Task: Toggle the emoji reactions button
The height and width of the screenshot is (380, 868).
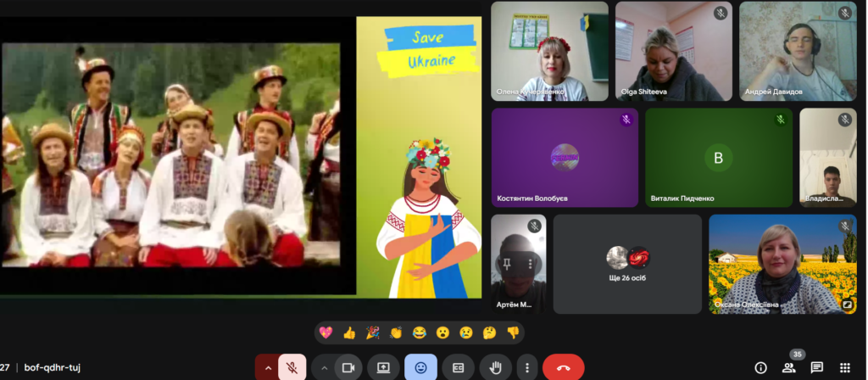Action: pyautogui.click(x=420, y=367)
